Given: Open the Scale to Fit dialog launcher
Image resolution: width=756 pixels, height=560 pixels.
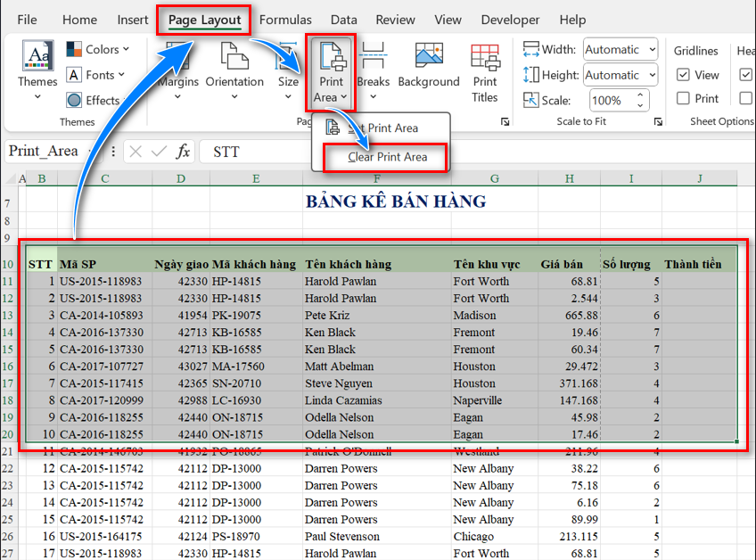Looking at the screenshot, I should tap(658, 121).
